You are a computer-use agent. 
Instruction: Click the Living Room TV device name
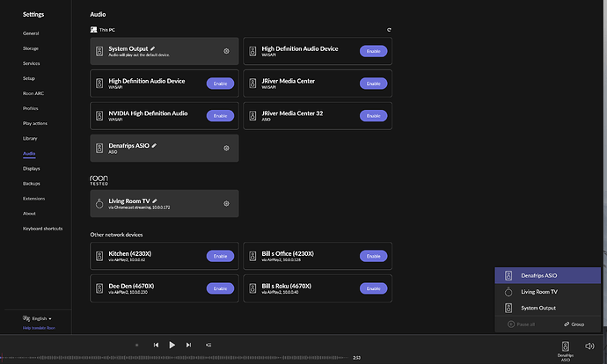(129, 200)
